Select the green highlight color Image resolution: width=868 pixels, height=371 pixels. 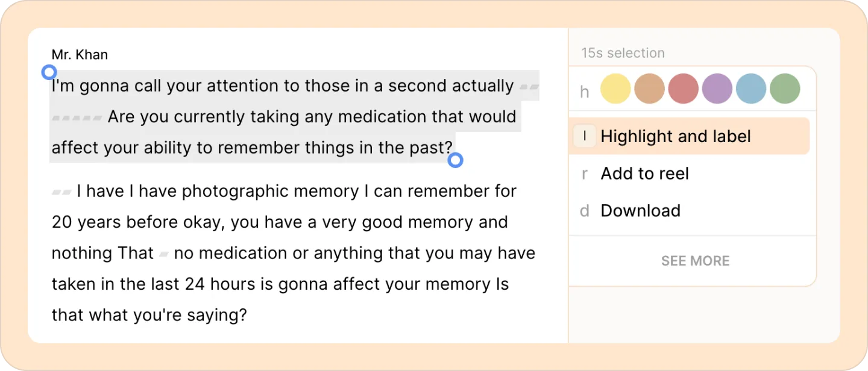(785, 89)
